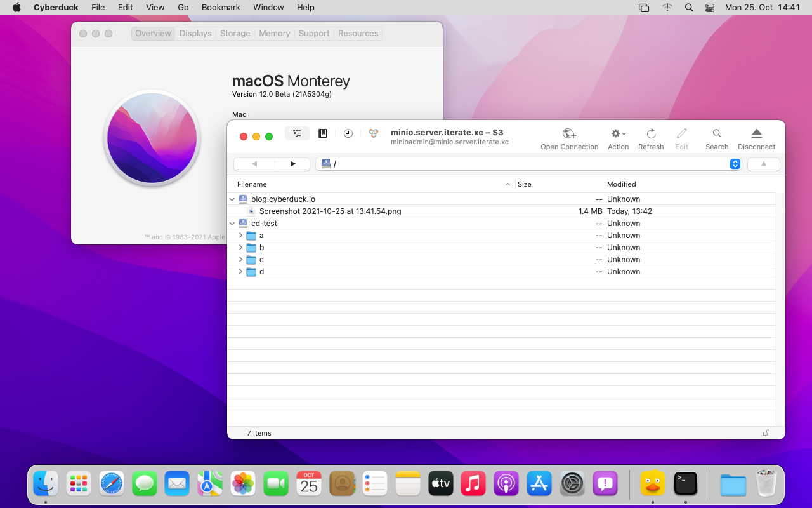Viewport: 812px width, 508px height.
Task: Select Overview tab in About window
Action: [x=153, y=34]
